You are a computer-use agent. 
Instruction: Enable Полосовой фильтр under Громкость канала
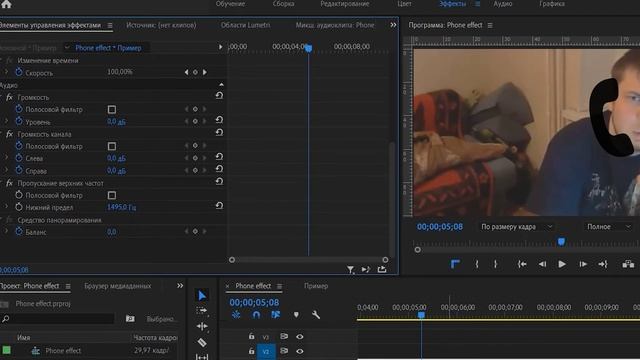click(x=111, y=146)
